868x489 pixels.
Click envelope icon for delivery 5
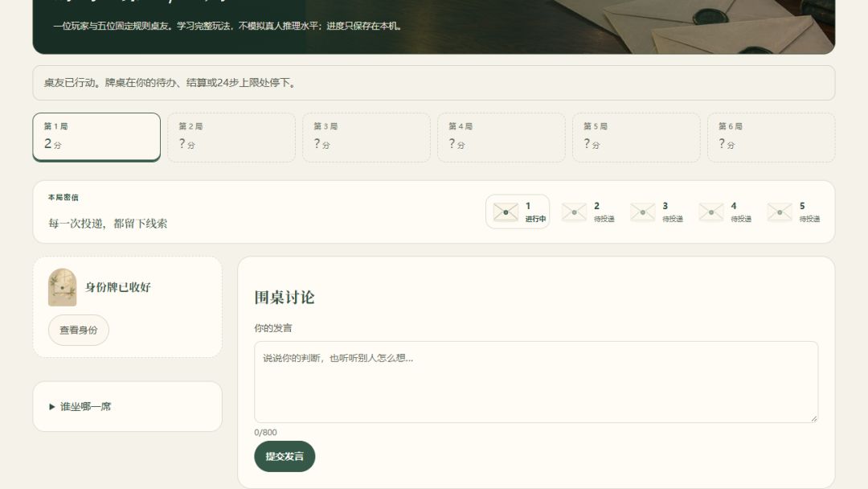780,212
